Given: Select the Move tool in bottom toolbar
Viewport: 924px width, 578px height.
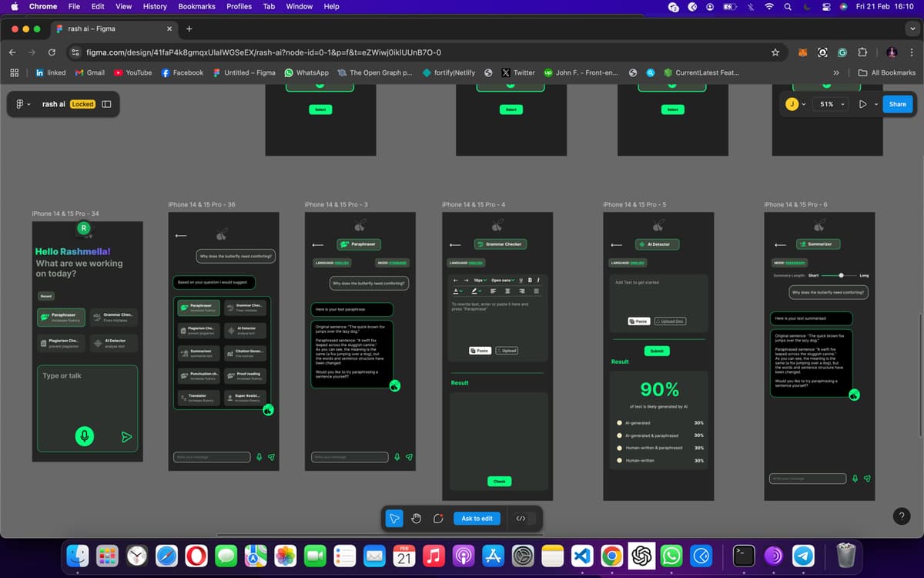Looking at the screenshot, I should pyautogui.click(x=394, y=519).
